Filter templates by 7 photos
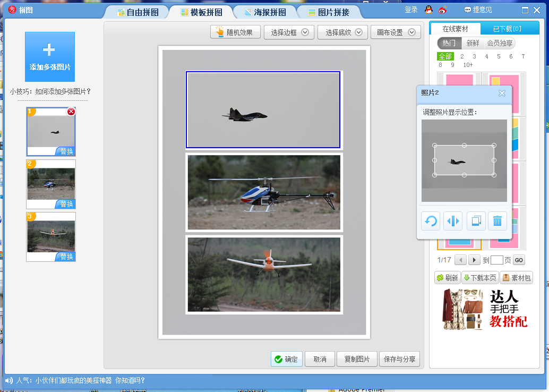The width and height of the screenshot is (549, 392). (523, 56)
